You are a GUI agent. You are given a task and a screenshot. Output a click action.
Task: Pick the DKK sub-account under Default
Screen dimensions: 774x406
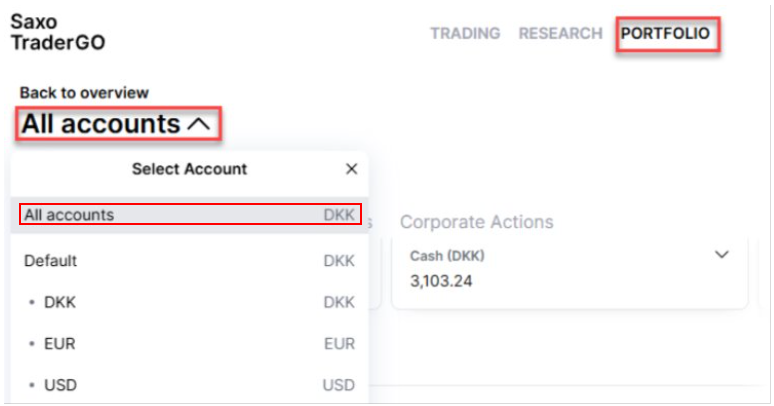pos(60,302)
